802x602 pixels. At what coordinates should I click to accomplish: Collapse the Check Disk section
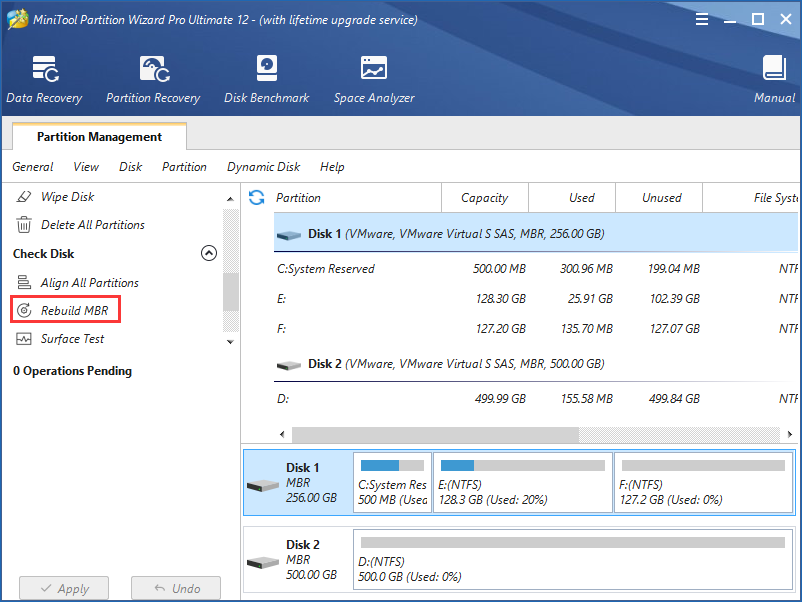(209, 253)
